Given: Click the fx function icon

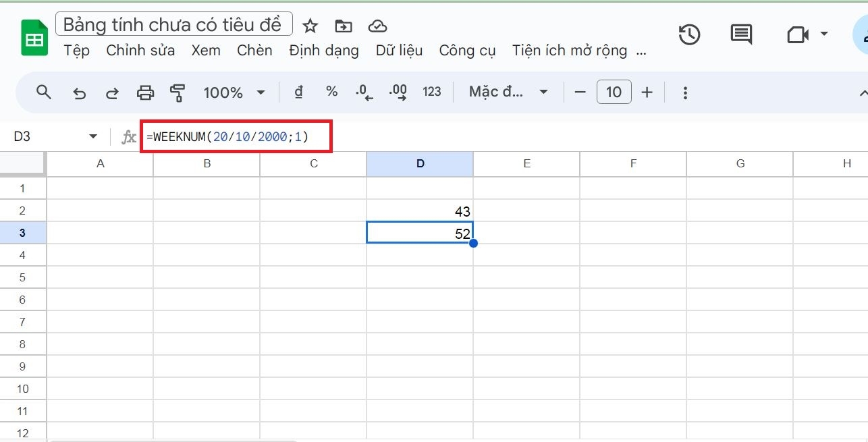Looking at the screenshot, I should (128, 138).
